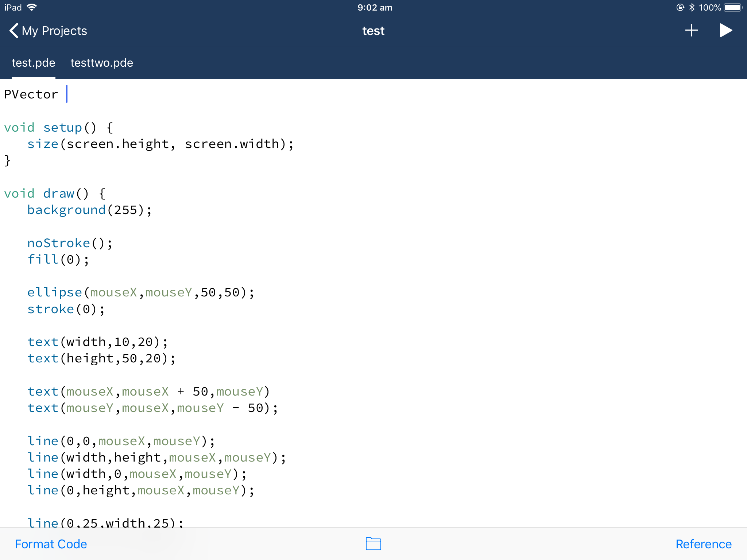Place cursor after PVector declaration
This screenshot has height=560, width=747.
coord(67,94)
